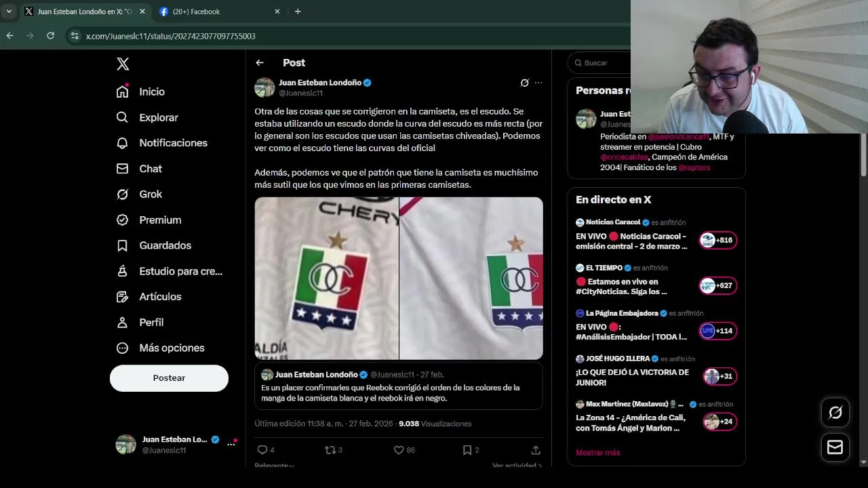
Task: Open Premium badge icon
Action: click(122, 220)
